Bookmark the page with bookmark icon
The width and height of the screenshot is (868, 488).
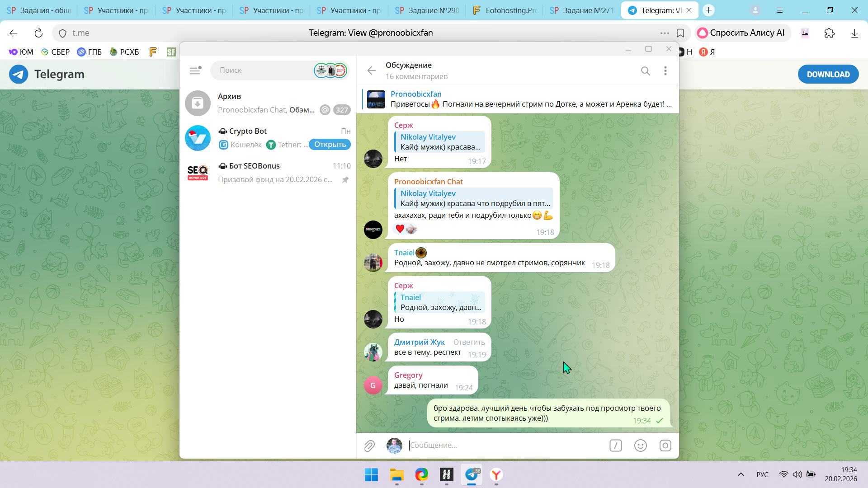click(680, 33)
